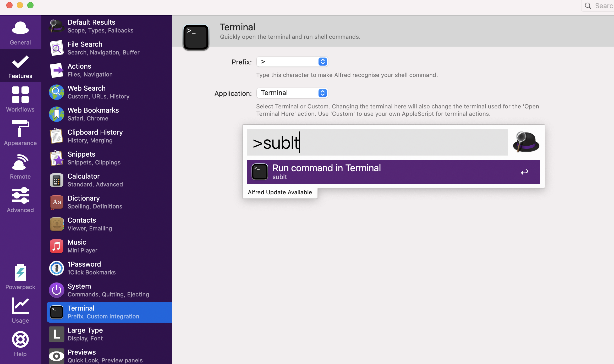
Task: Go to the Remote settings
Action: tap(20, 167)
